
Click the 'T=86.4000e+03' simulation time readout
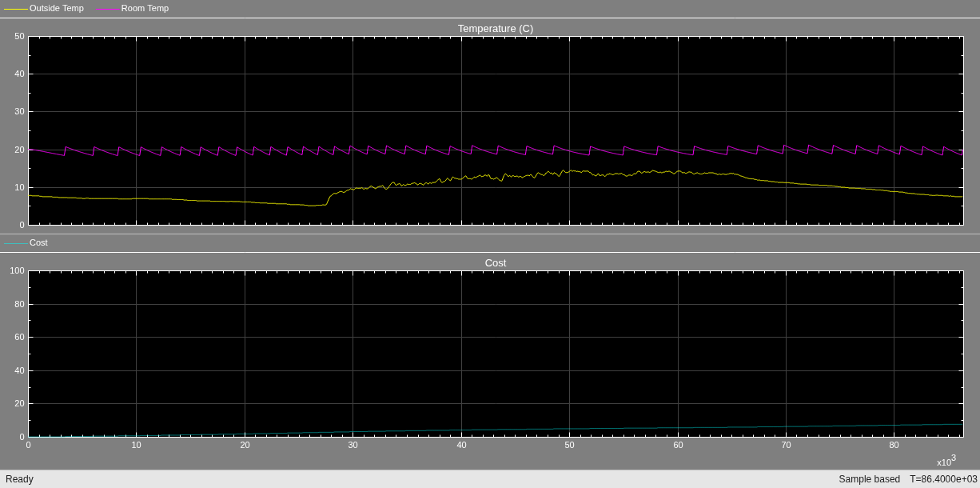[x=943, y=479]
